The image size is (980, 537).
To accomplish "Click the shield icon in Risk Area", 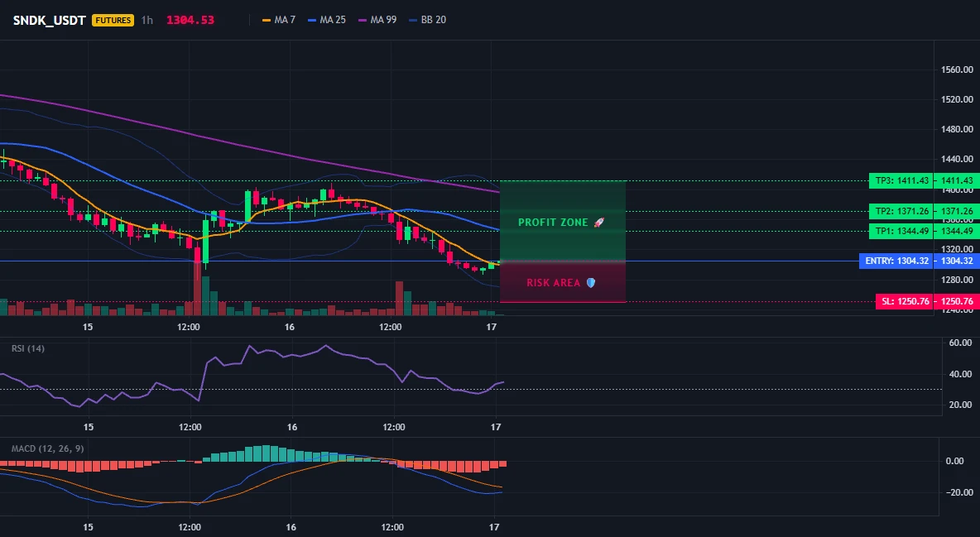I will pyautogui.click(x=591, y=282).
